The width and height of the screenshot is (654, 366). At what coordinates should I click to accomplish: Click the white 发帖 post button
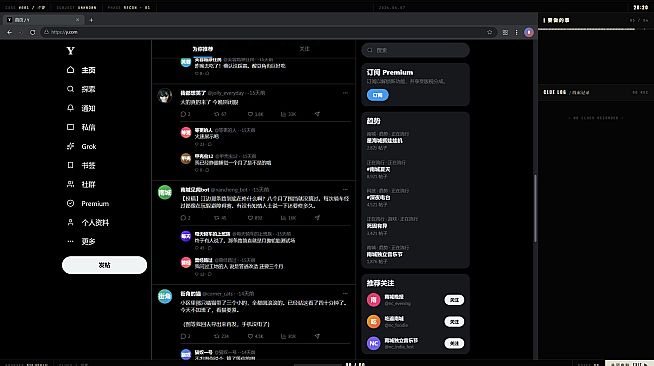tap(104, 265)
